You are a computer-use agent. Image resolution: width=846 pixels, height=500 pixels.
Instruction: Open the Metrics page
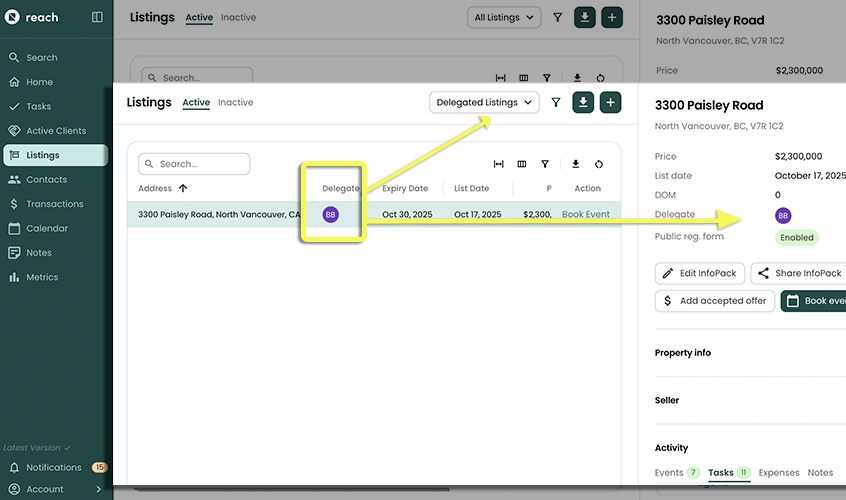(42, 277)
